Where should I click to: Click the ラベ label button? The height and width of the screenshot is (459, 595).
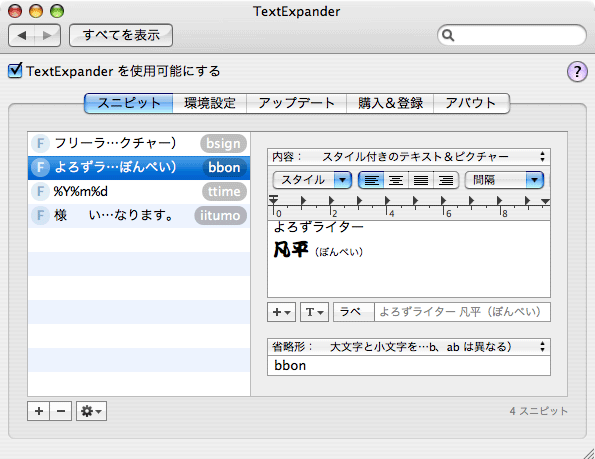tap(354, 312)
